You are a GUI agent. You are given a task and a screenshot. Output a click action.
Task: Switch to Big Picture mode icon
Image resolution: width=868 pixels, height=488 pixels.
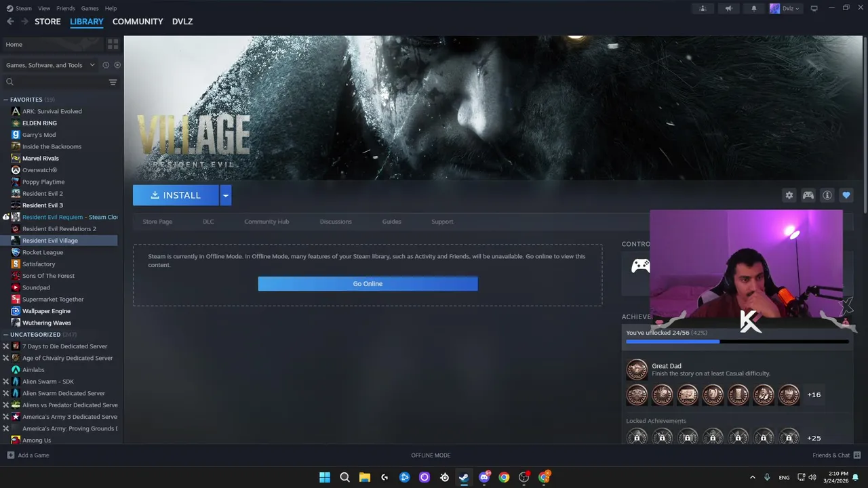pos(814,8)
